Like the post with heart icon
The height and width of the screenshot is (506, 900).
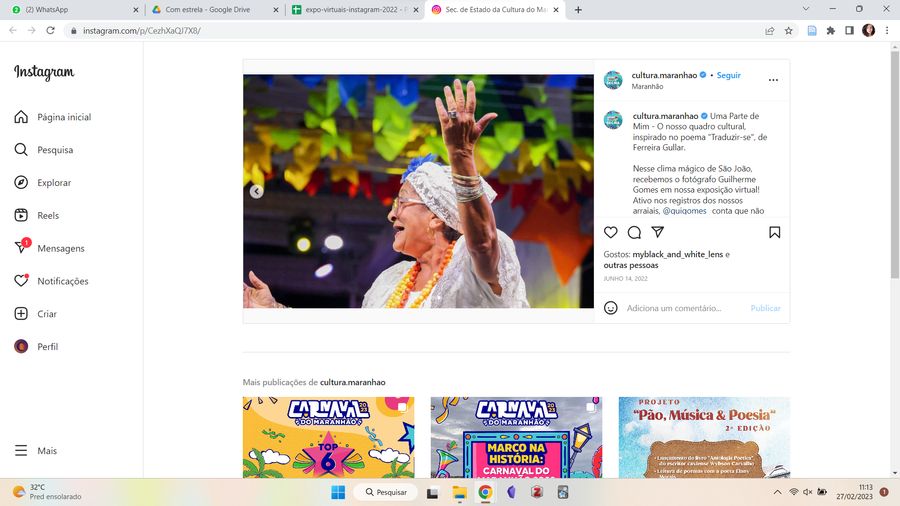click(611, 232)
